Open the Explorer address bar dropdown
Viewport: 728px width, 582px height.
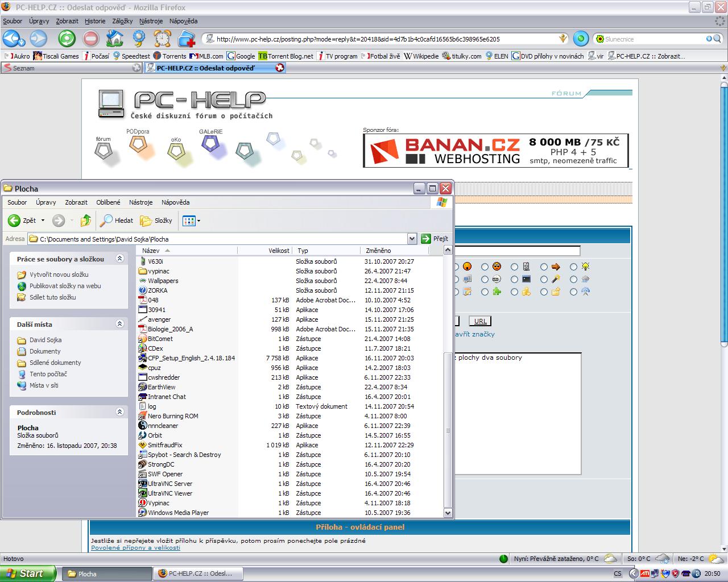pyautogui.click(x=412, y=239)
